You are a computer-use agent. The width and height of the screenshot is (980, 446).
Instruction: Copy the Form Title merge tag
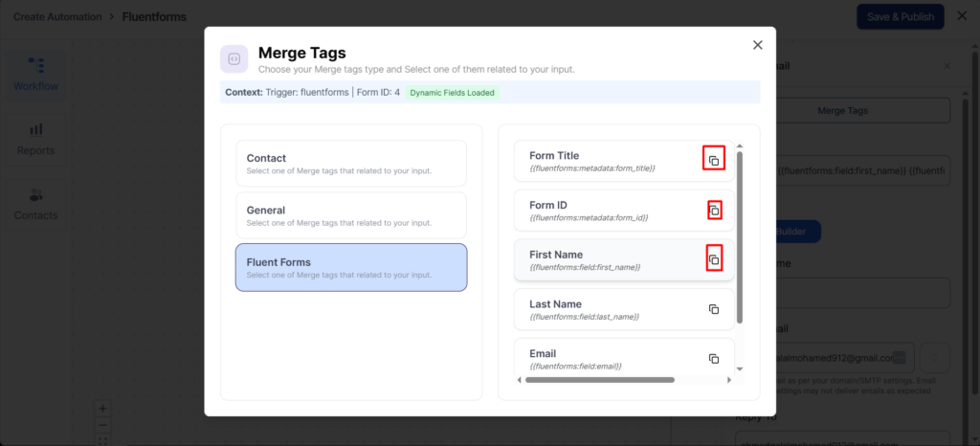point(713,160)
